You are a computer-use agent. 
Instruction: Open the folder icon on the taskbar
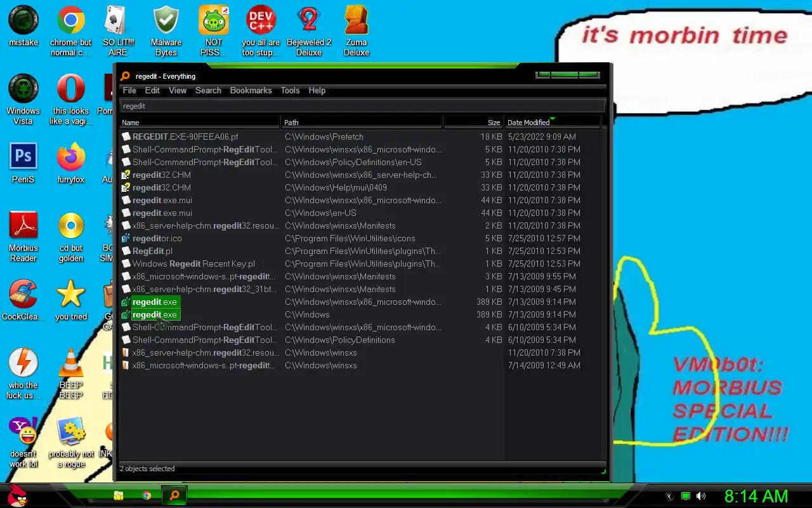pyautogui.click(x=119, y=495)
